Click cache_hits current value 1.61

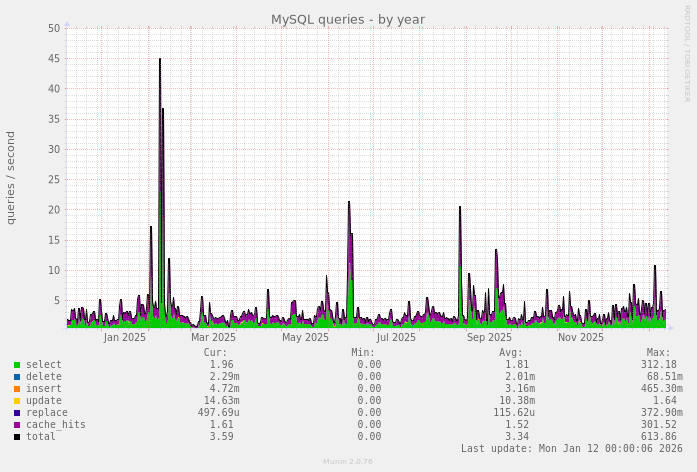click(x=221, y=424)
